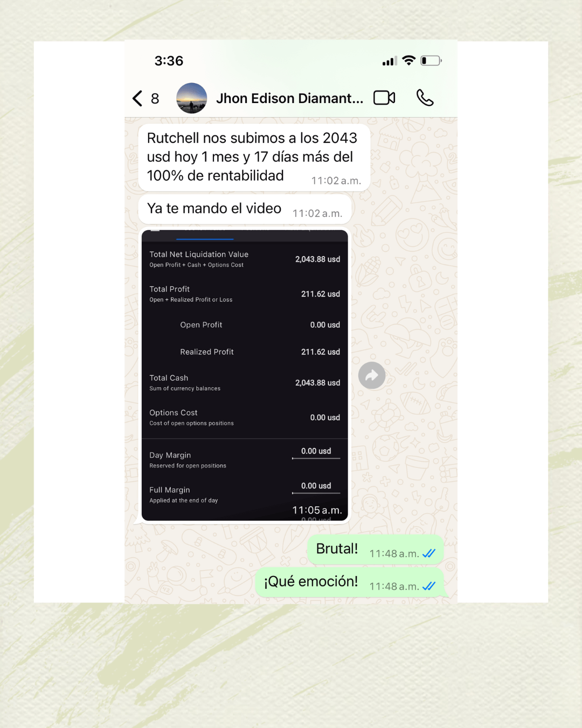Tap the clock showing 3:36
This screenshot has height=728, width=582.
tap(169, 61)
